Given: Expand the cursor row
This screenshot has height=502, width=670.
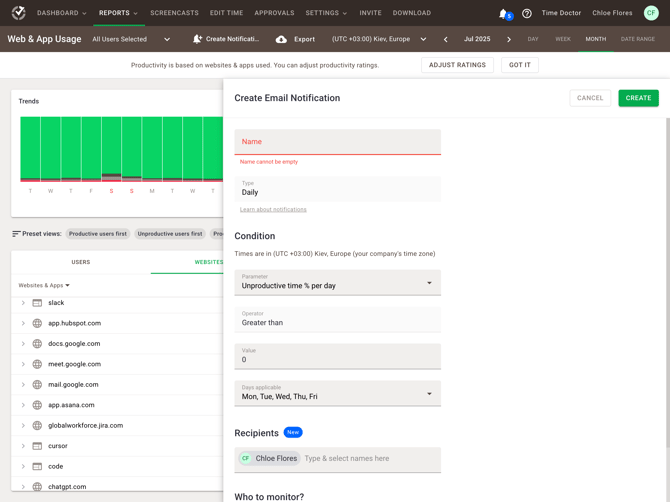Looking at the screenshot, I should [x=23, y=446].
